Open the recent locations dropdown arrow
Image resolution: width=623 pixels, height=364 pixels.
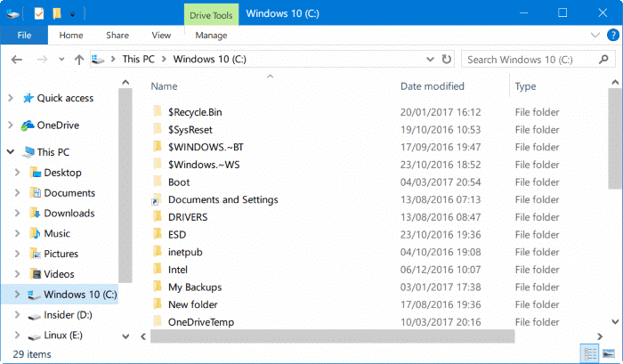61,60
